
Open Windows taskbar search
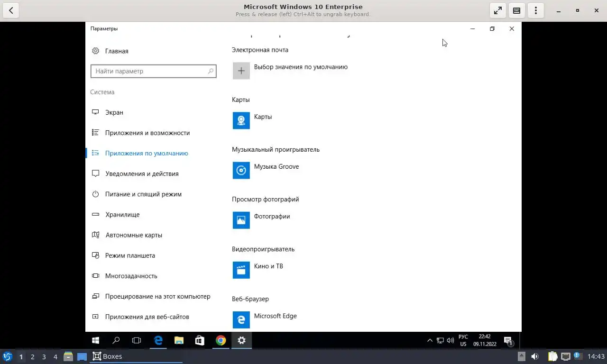point(116,340)
